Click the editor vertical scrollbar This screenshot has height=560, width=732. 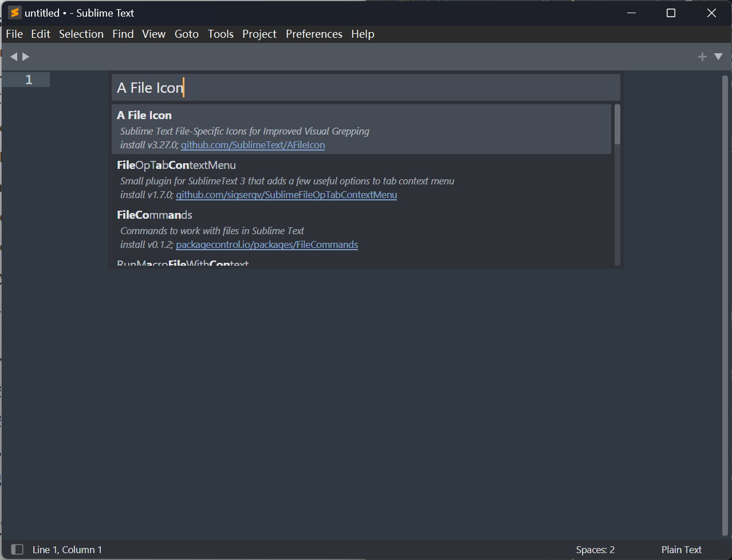click(725, 306)
